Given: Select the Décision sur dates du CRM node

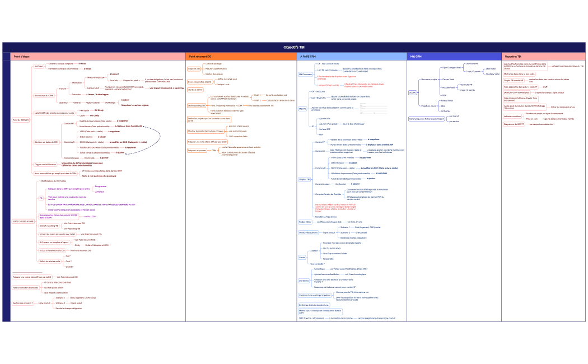Looking at the screenshot, I should coord(46,142).
